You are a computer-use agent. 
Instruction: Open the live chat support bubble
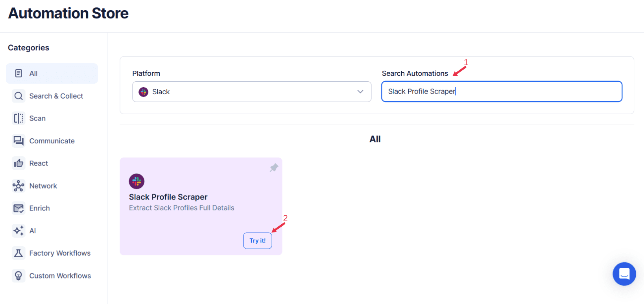(x=624, y=274)
